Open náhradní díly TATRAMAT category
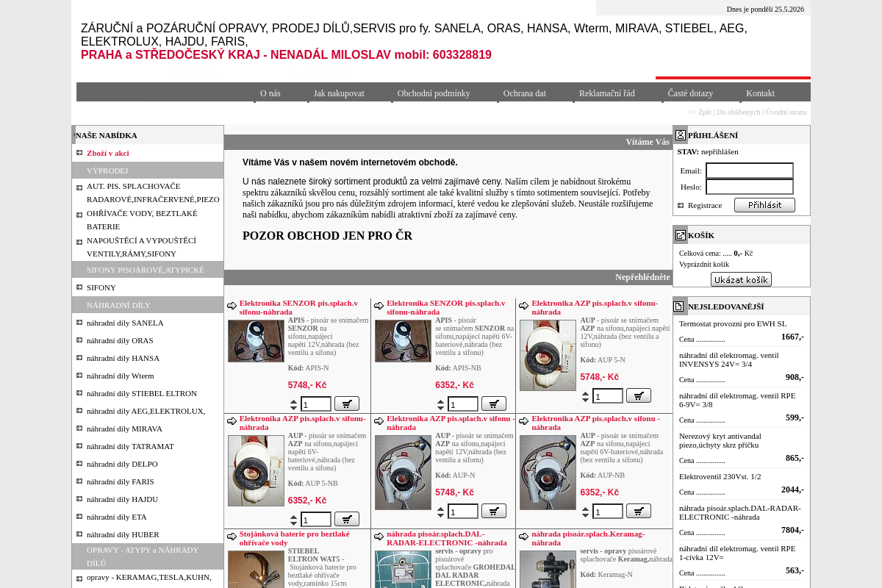This screenshot has width=882, height=588. (x=130, y=446)
